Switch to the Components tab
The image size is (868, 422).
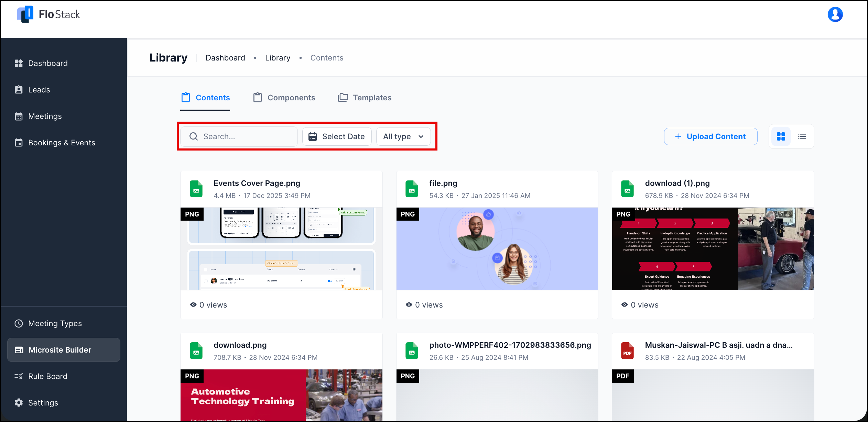point(284,98)
